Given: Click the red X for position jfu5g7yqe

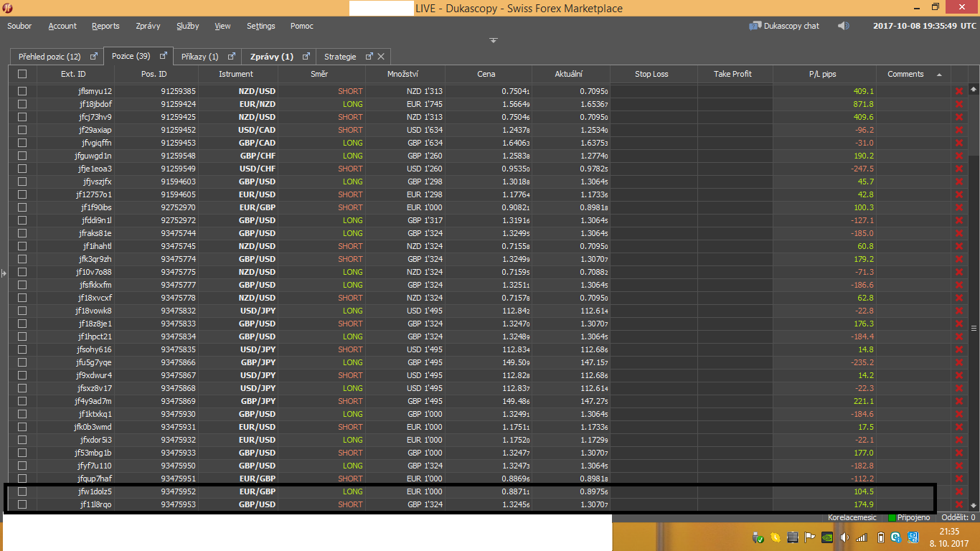Looking at the screenshot, I should 958,362.
